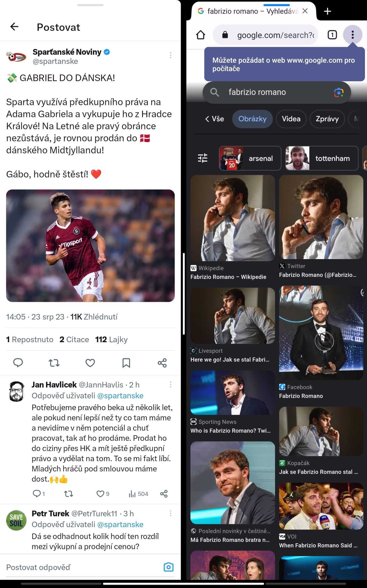Search by image with Google Lens icon
This screenshot has height=588, width=367.
tap(339, 92)
